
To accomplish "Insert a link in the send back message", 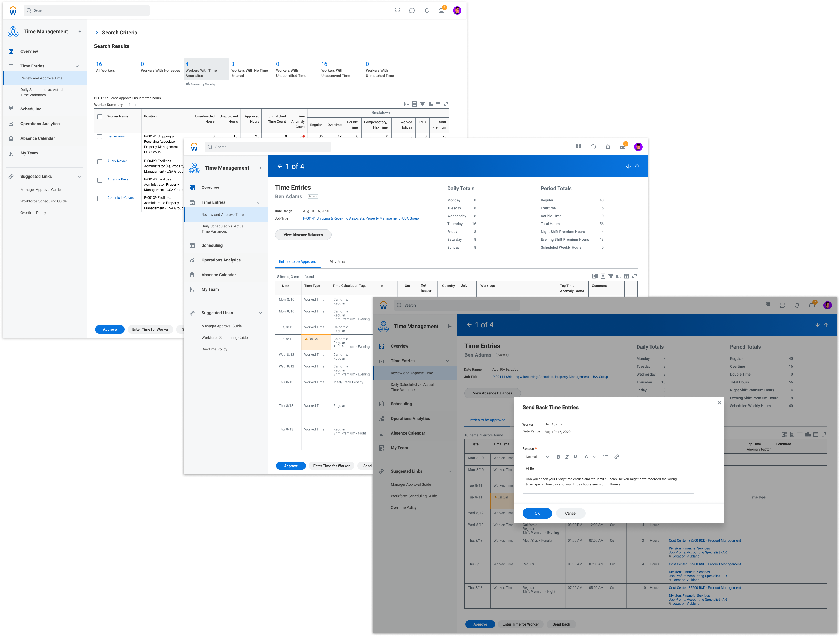I will 617,457.
